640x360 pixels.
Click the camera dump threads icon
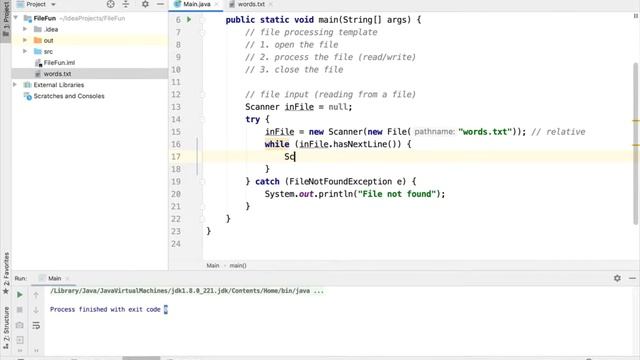pos(20,325)
